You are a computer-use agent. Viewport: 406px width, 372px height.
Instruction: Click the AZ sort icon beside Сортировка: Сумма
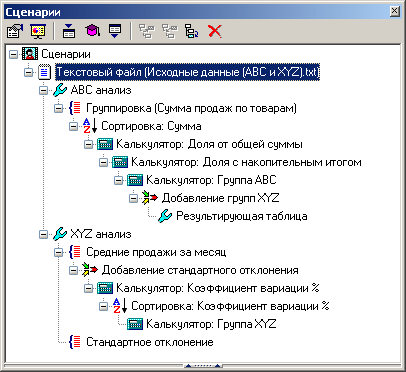click(x=90, y=126)
